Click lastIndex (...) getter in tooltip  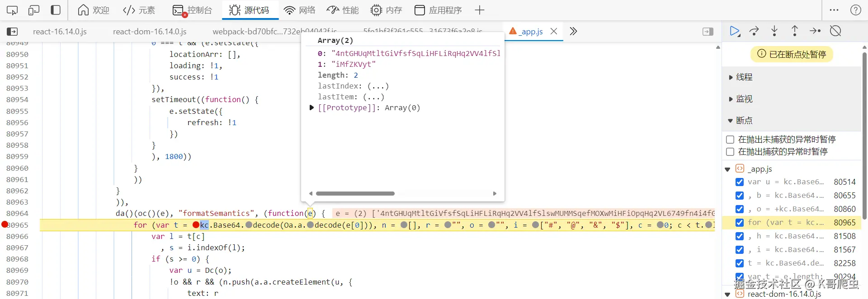click(x=378, y=86)
